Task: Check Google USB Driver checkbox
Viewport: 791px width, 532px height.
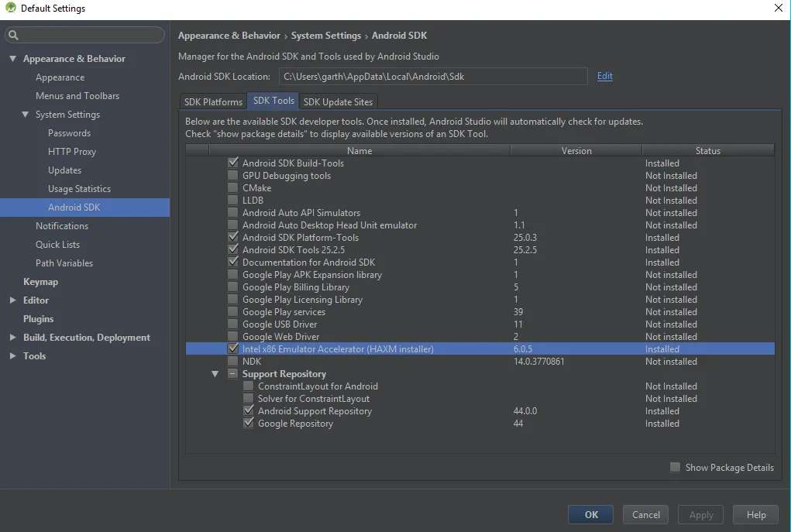Action: pyautogui.click(x=233, y=324)
